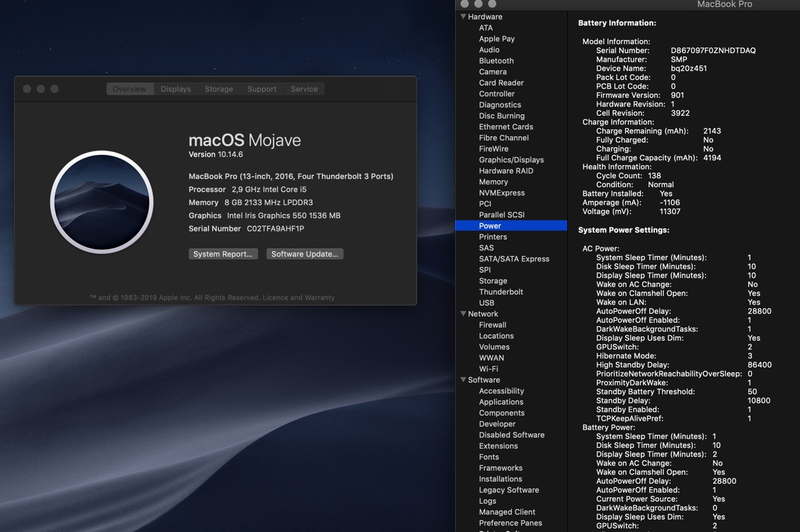The image size is (800, 532).
Task: Select Managed Client in the sidebar
Action: tap(507, 511)
